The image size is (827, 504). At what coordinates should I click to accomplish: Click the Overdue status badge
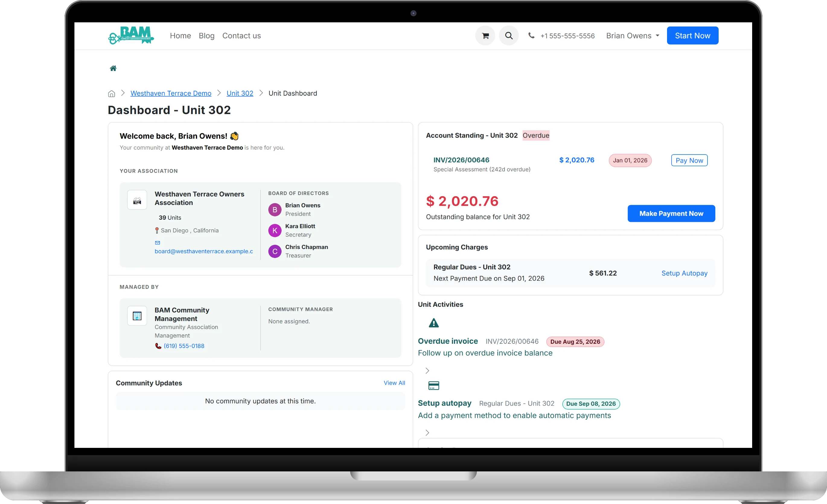(536, 135)
